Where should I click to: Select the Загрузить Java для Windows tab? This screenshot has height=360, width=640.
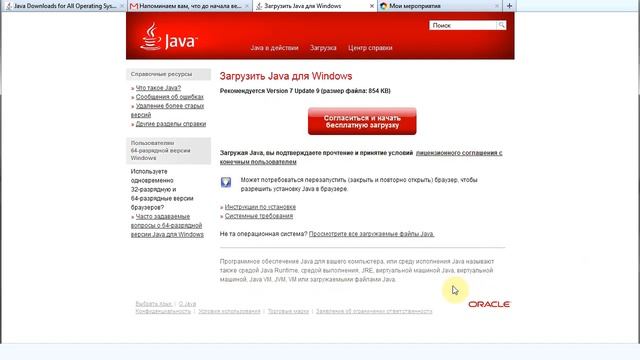[315, 6]
